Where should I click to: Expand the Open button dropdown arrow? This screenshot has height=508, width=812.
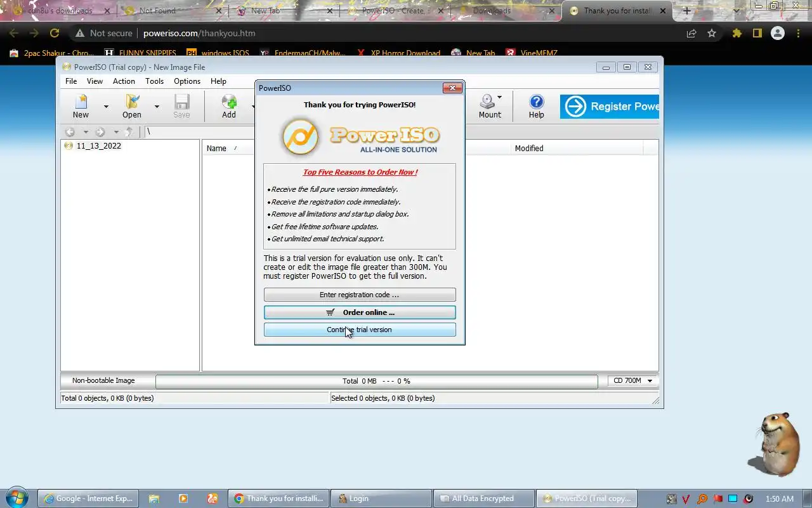pos(157,107)
